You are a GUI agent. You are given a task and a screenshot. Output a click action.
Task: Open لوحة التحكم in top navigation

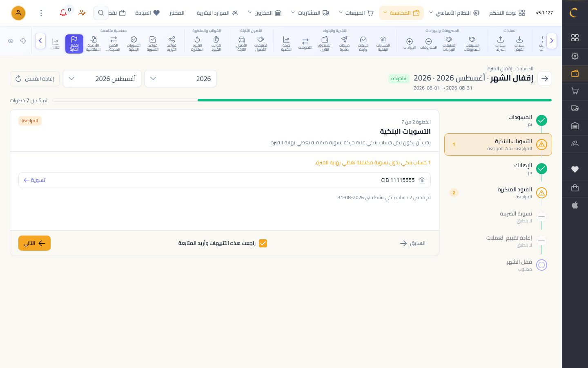[x=507, y=13]
